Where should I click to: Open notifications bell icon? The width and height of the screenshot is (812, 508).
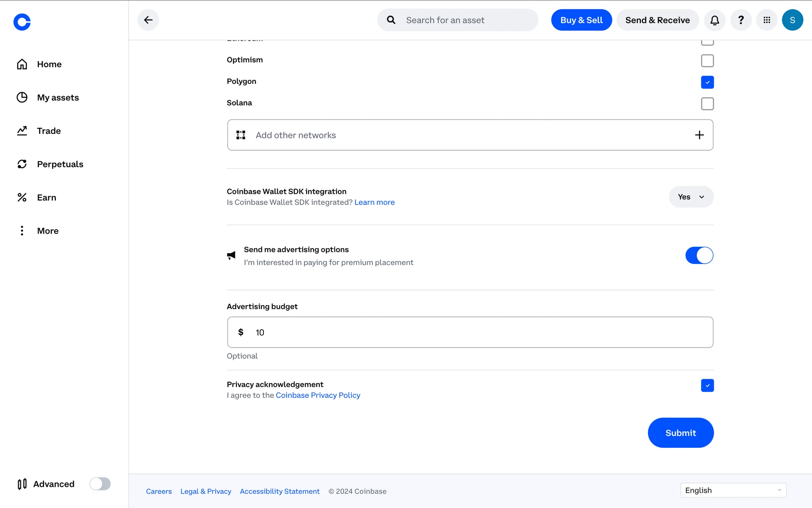pyautogui.click(x=714, y=20)
